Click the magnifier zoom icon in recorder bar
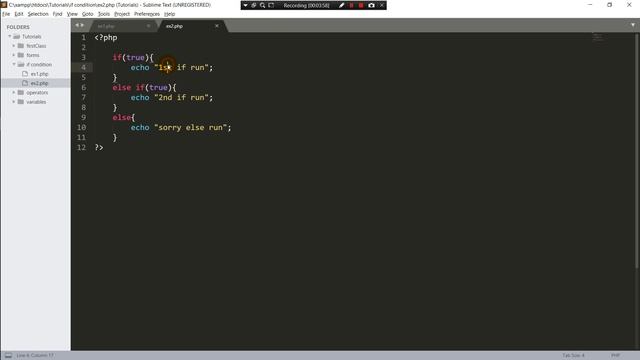This screenshot has height=360, width=640. pos(262,5)
